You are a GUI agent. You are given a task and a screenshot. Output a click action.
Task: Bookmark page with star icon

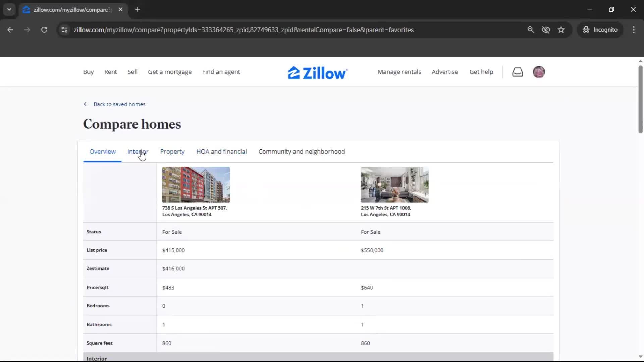pos(561,30)
